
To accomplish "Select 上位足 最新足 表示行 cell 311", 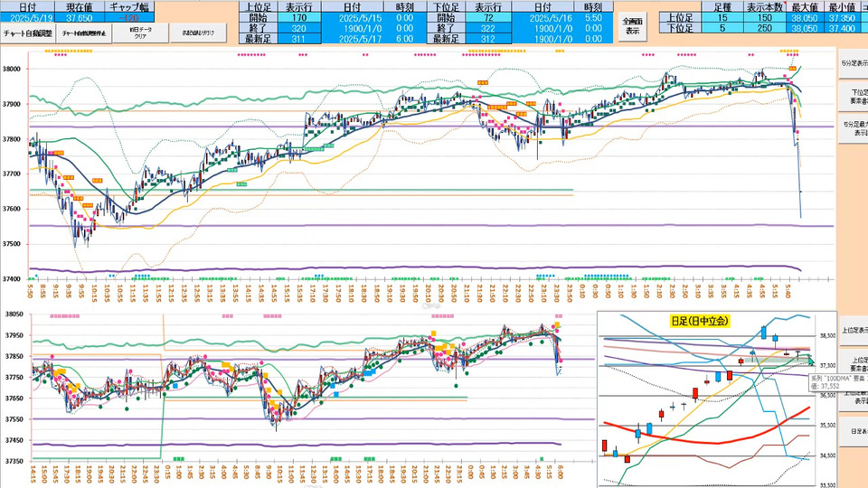I will [299, 39].
